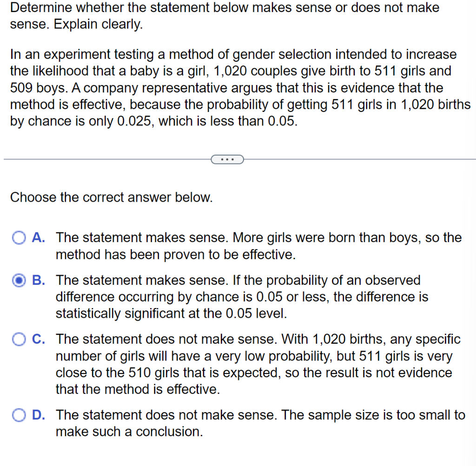Select the answer mentioning statistical significance
Screen dimensions: 476x466
tap(19, 280)
